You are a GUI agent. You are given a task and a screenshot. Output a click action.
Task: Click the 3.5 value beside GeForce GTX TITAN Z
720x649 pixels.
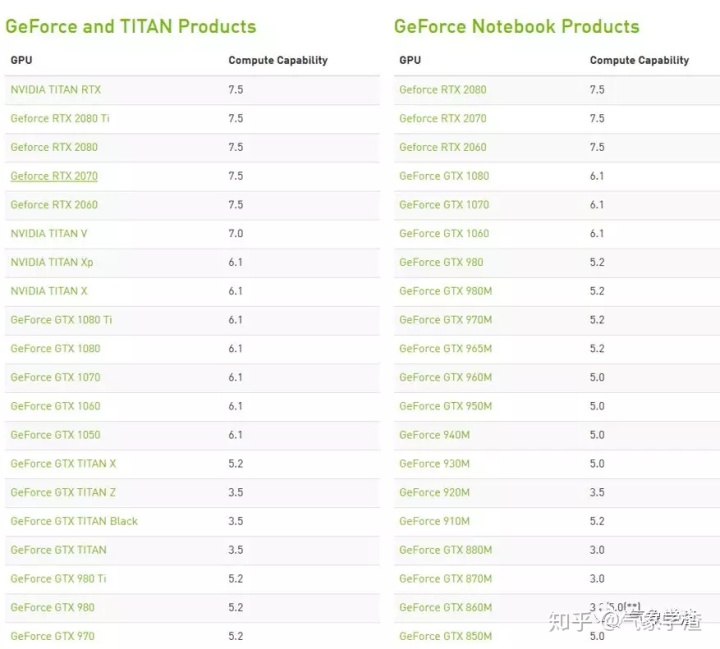tap(236, 492)
